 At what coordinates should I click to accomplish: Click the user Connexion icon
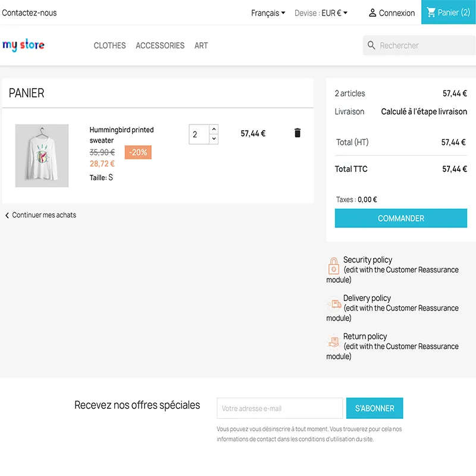372,12
